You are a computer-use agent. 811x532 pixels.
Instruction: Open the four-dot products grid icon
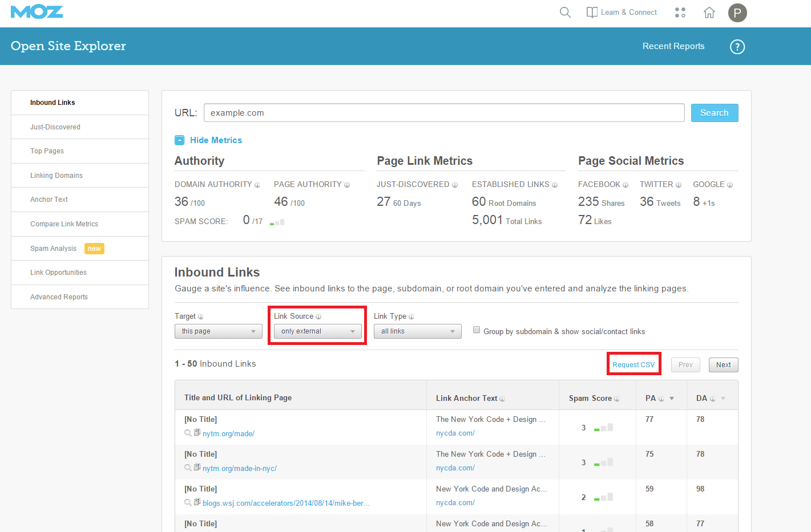(680, 12)
